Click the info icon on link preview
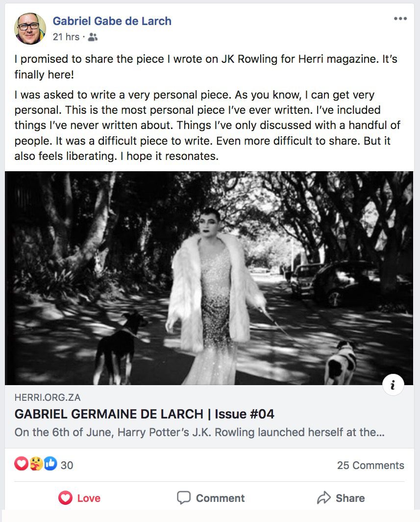The width and height of the screenshot is (420, 522). (x=393, y=386)
